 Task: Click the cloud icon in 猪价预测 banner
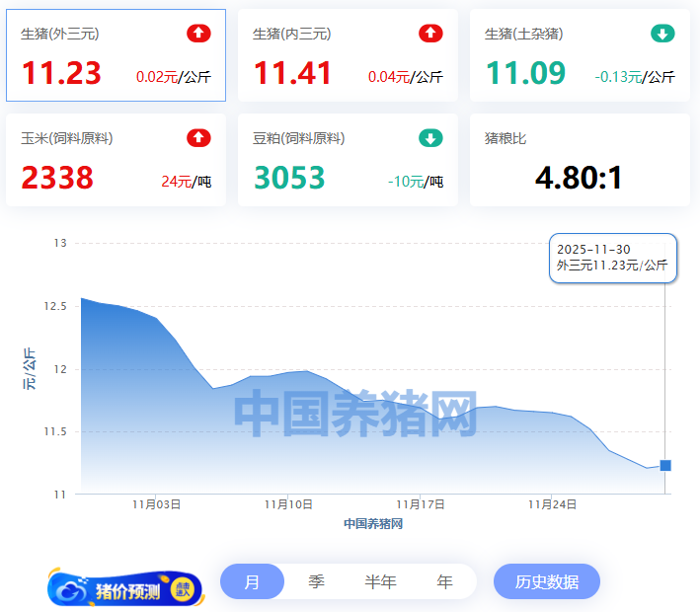pyautogui.click(x=71, y=589)
